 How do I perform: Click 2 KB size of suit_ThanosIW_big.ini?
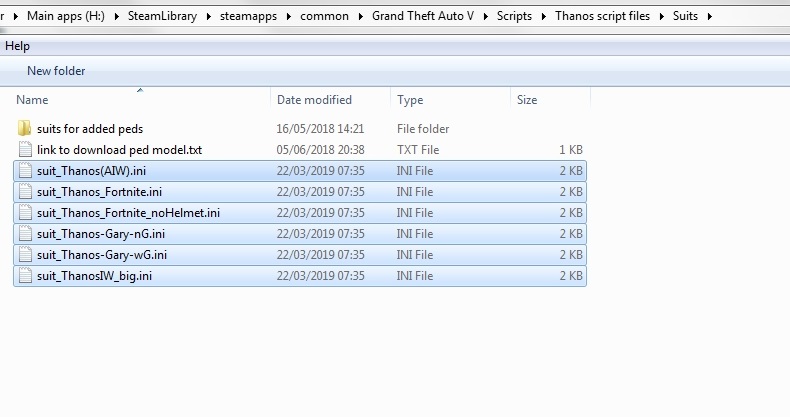[571, 276]
